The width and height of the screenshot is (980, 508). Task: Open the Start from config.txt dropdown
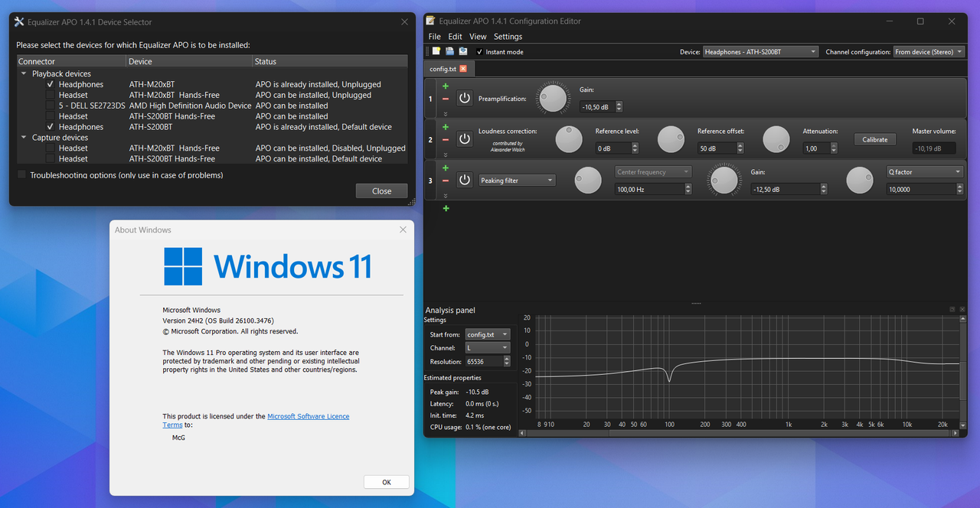click(488, 334)
